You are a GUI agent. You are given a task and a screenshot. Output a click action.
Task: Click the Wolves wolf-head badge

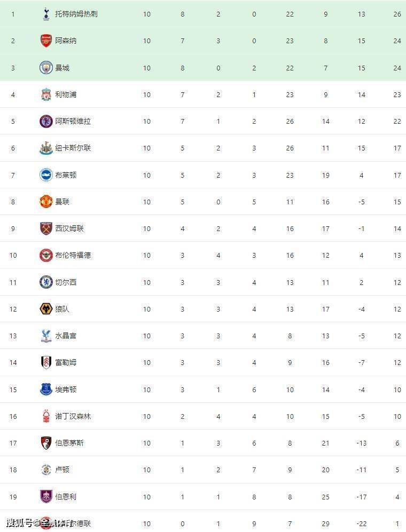46,309
